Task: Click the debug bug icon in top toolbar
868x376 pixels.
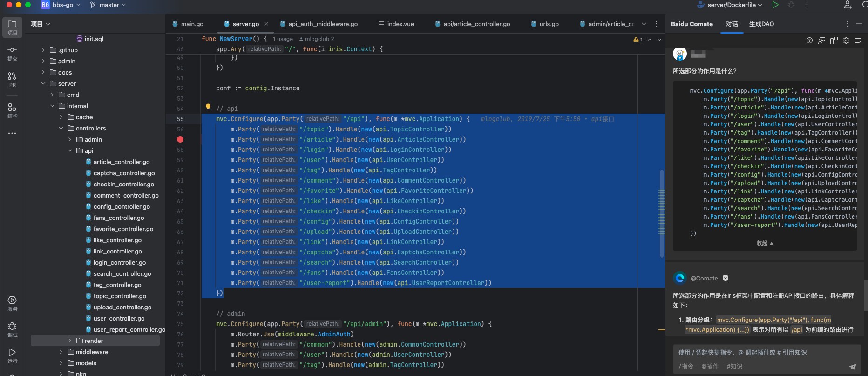Action: pyautogui.click(x=791, y=5)
